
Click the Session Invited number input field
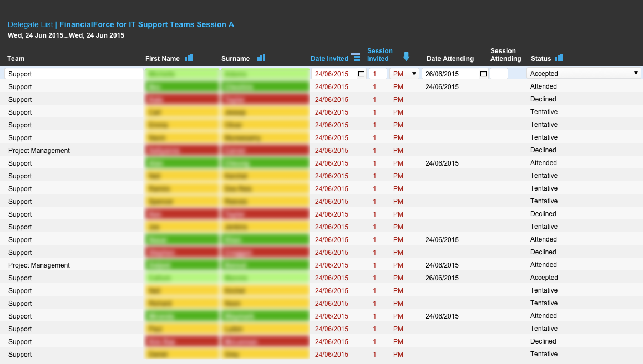[378, 74]
